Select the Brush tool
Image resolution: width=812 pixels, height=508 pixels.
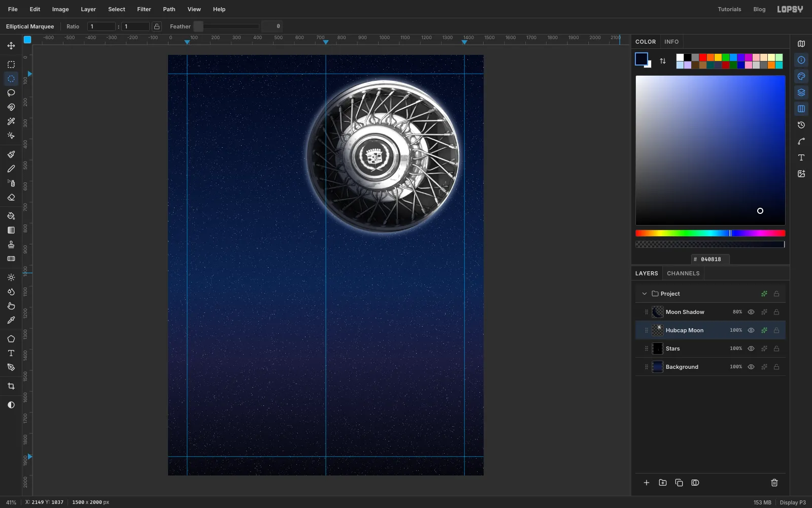point(11,154)
